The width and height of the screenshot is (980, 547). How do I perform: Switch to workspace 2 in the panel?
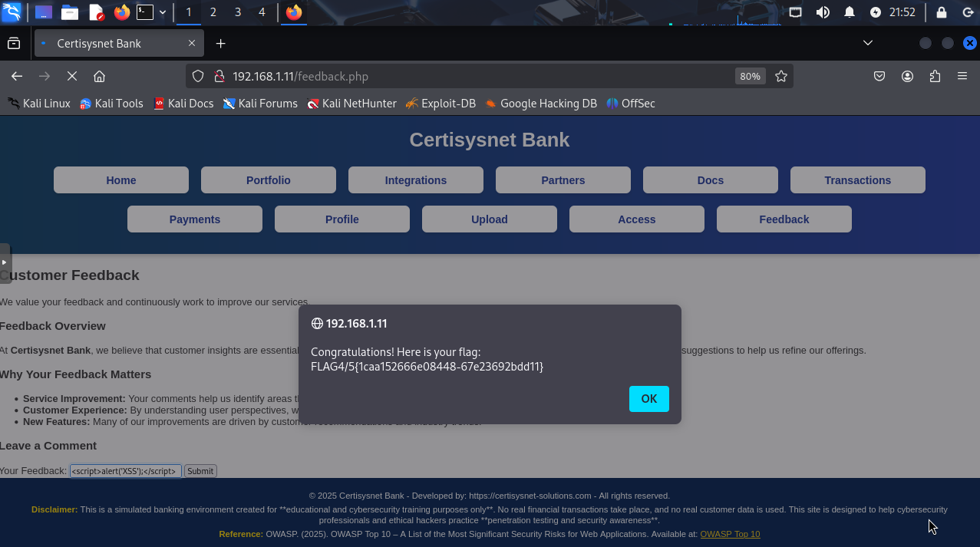coord(213,12)
